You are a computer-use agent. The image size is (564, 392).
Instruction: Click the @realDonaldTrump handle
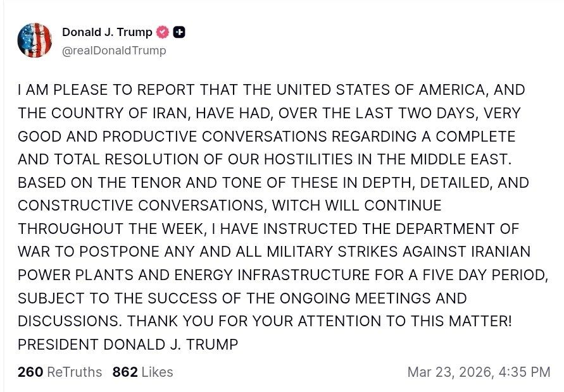click(x=114, y=51)
